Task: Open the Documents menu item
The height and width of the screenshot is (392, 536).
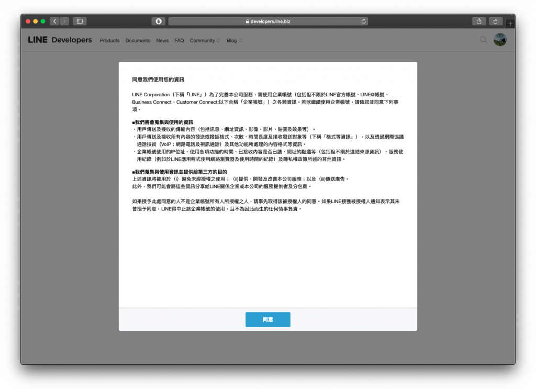Action: coord(138,40)
